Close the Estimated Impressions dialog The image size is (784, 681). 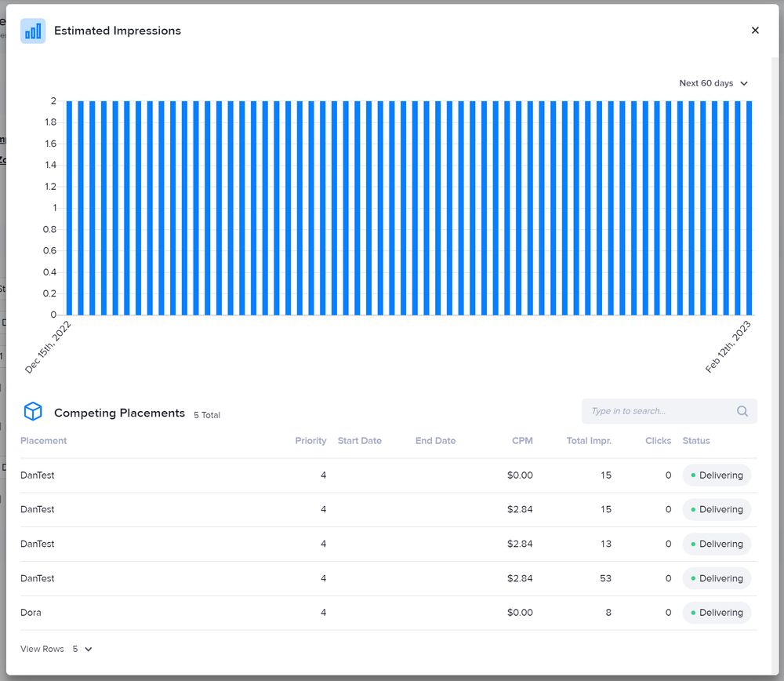click(x=755, y=31)
